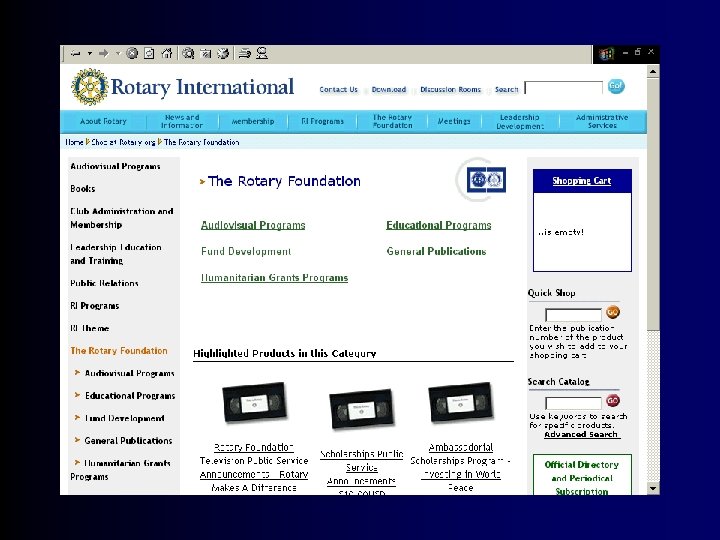
Task: Select the orange The Rotary Foundation sidebar item
Action: (119, 351)
